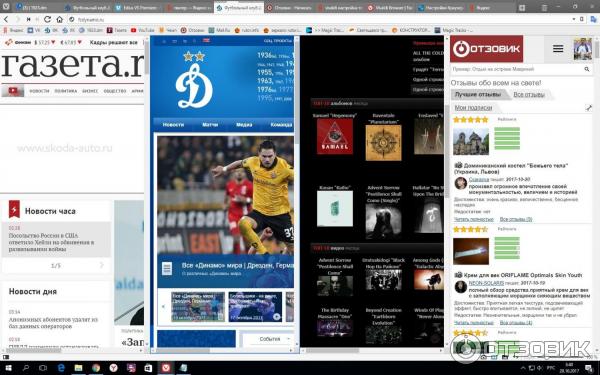Viewport: 600px width, 375px height.
Task: Switch to the Edius VS Premiere tab
Action: pos(138,8)
